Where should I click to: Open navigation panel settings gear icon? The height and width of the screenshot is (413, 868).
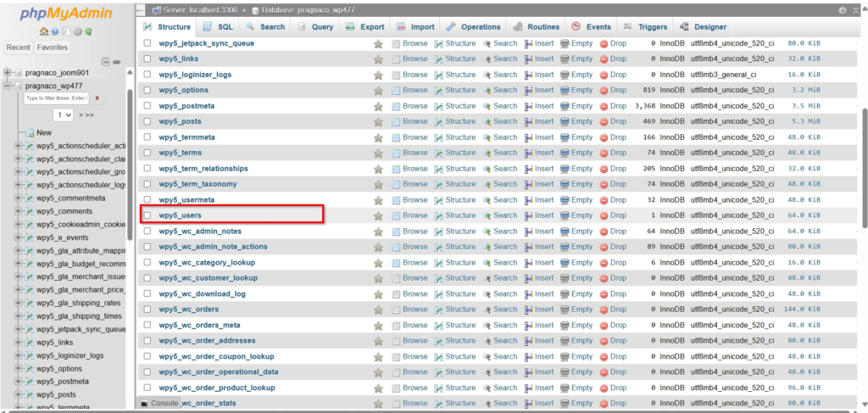(x=77, y=31)
